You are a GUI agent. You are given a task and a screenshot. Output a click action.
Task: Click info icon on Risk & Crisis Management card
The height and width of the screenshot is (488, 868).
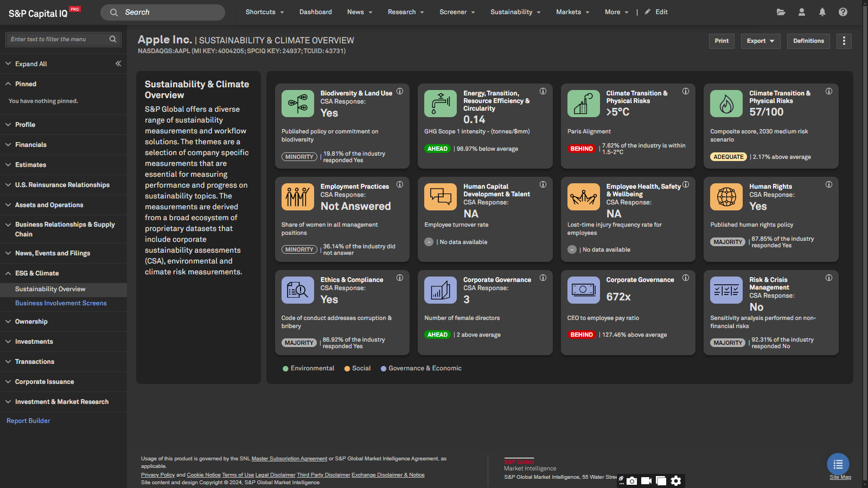point(828,278)
